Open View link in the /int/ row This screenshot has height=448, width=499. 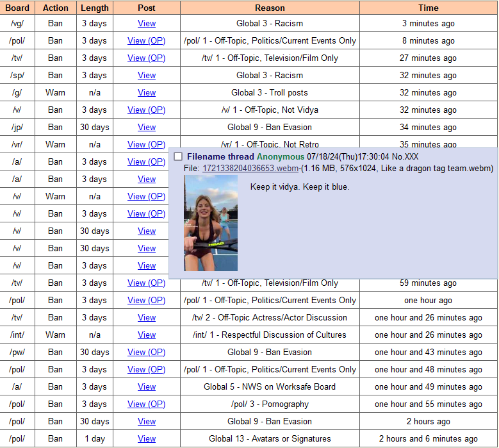pyautogui.click(x=147, y=335)
